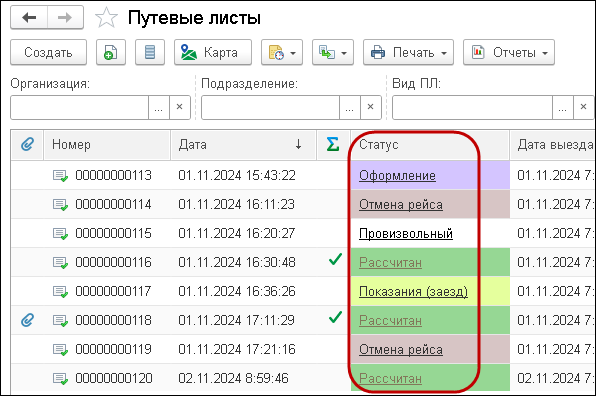The image size is (596, 396).
Task: Sort by the Дата column header
Action: [243, 144]
